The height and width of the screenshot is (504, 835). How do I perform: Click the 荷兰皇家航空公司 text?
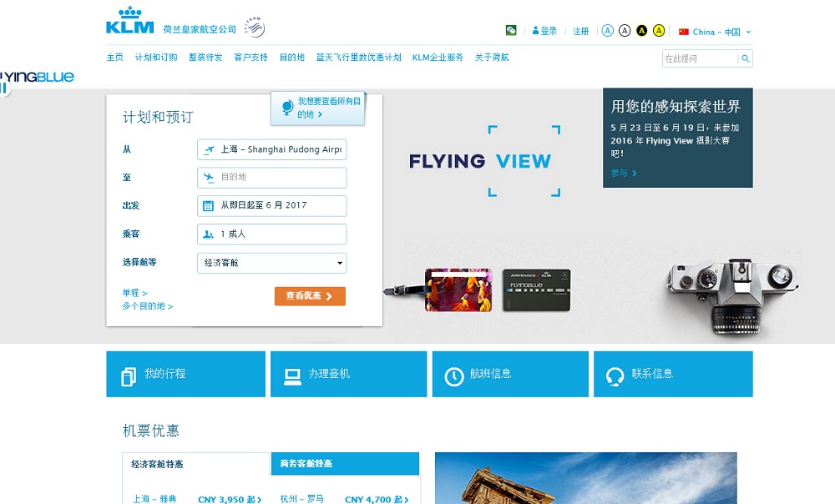click(x=200, y=29)
